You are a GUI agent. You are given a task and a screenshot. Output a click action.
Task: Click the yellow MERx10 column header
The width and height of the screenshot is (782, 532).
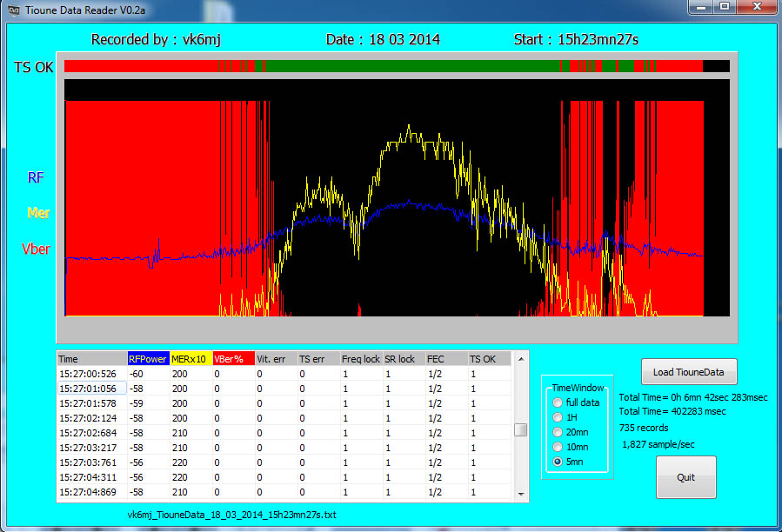point(190,359)
